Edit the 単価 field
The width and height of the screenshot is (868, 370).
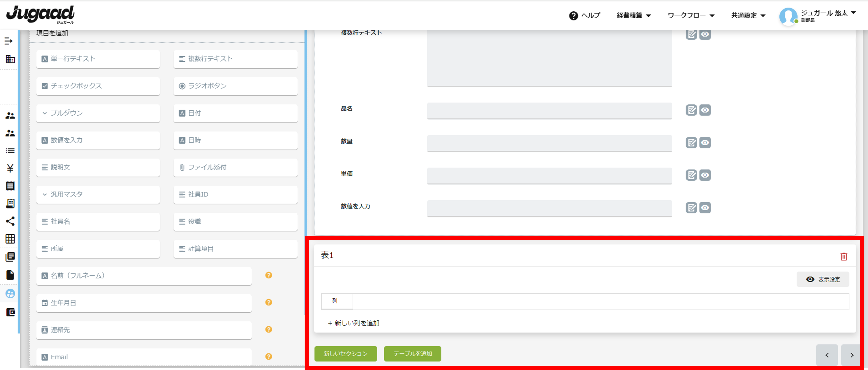click(x=691, y=175)
